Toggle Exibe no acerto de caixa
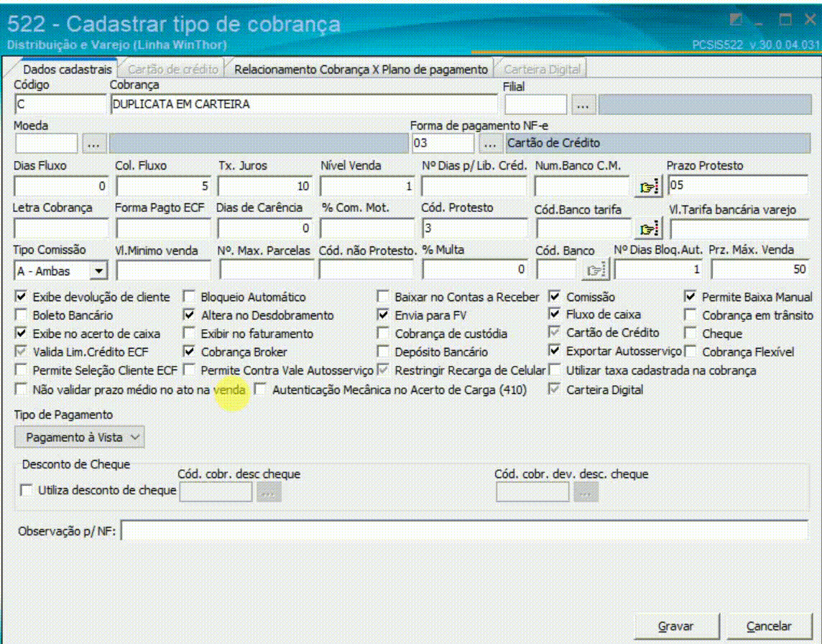The height and width of the screenshot is (644, 822). (x=21, y=333)
